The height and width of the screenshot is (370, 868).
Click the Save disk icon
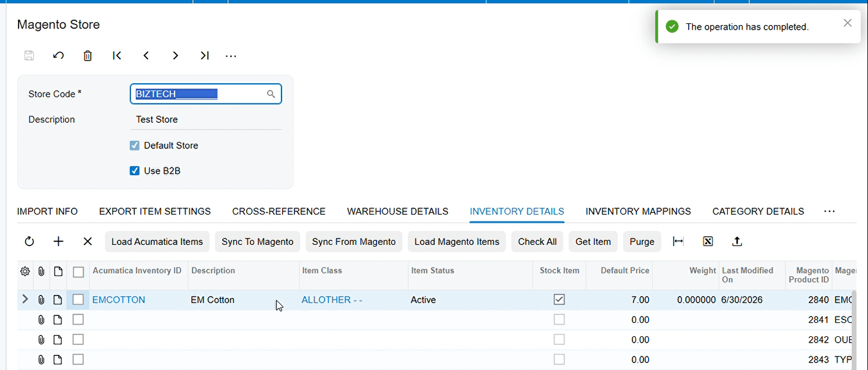(29, 56)
